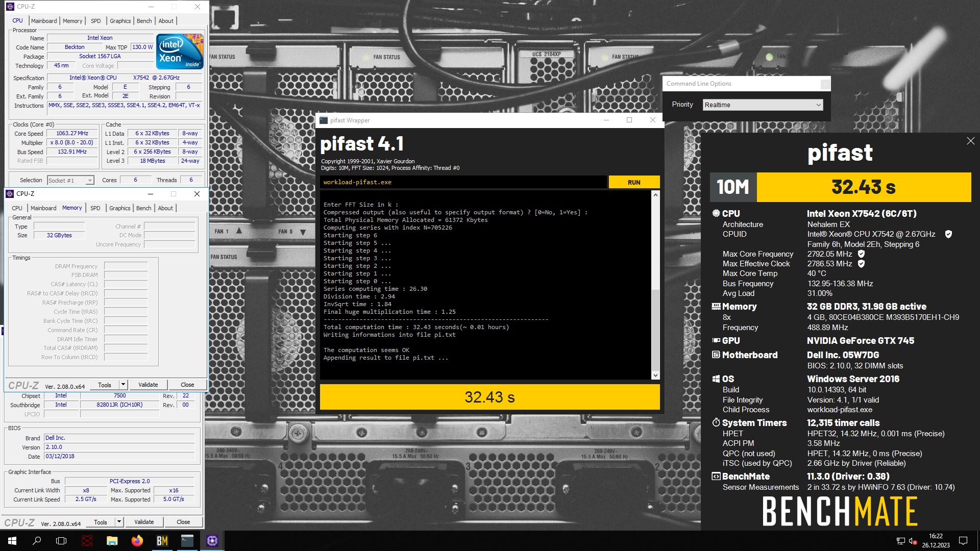The width and height of the screenshot is (980, 551).
Task: Click Total computation time line in console
Action: click(416, 327)
